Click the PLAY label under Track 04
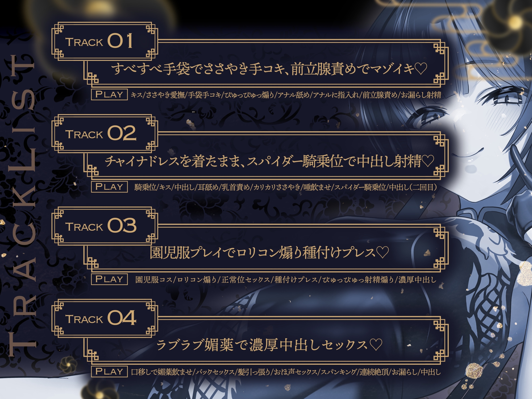 coord(109,371)
